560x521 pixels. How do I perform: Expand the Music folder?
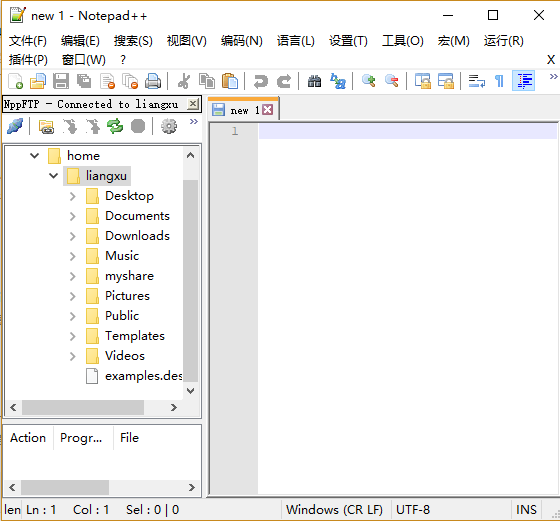72,256
